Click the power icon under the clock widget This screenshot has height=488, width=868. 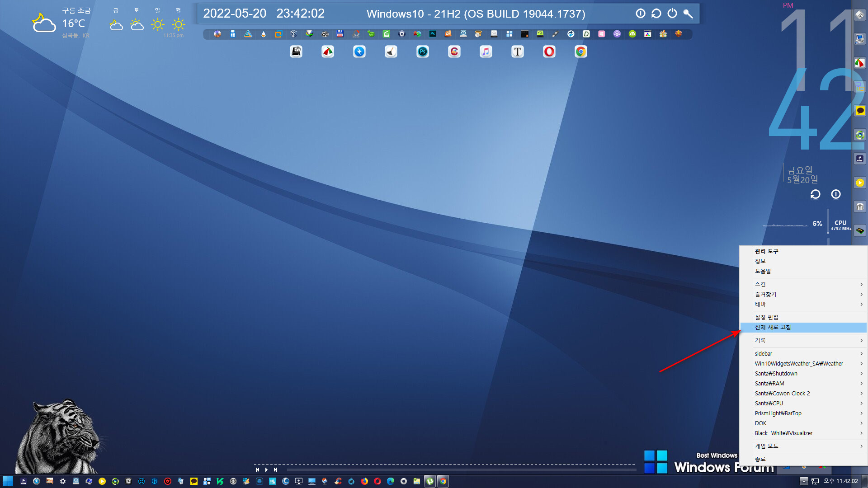point(836,194)
